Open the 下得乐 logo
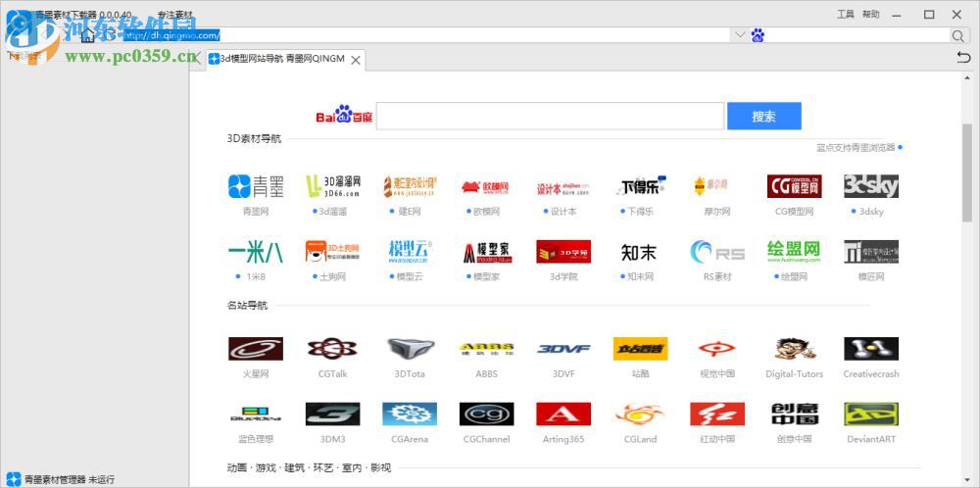The width and height of the screenshot is (980, 488). click(x=640, y=186)
